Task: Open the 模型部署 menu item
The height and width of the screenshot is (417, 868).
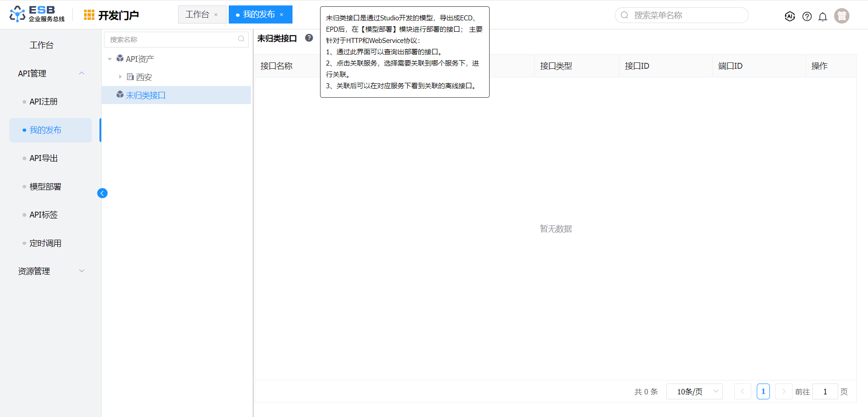Action: 45,186
